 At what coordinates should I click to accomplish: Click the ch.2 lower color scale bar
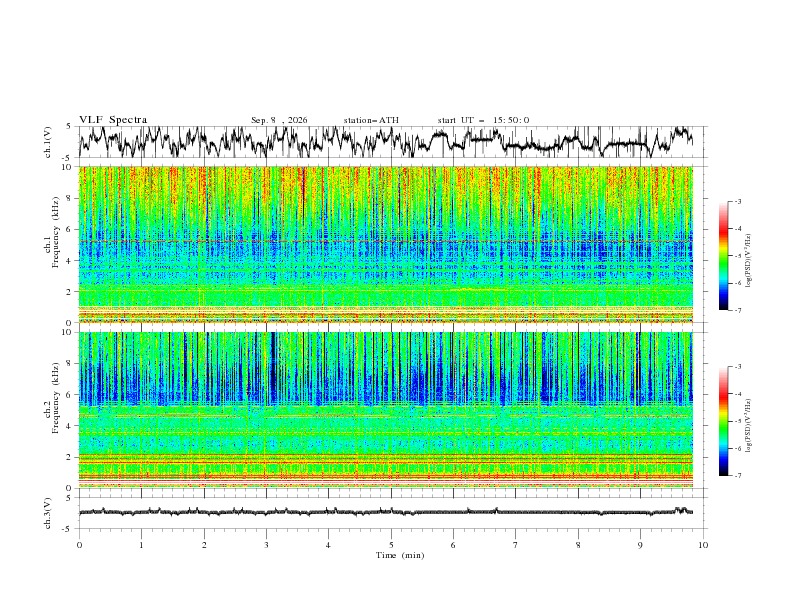[723, 421]
